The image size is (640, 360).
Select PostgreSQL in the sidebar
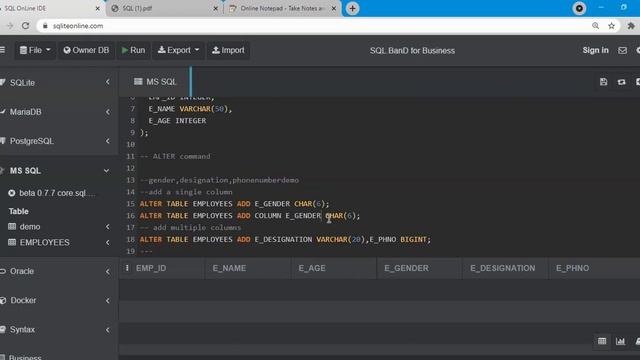[32, 141]
